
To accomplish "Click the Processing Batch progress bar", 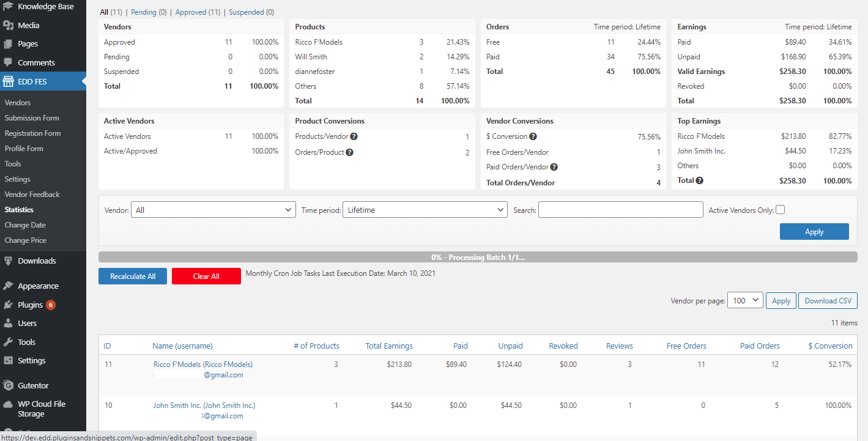I will (478, 258).
